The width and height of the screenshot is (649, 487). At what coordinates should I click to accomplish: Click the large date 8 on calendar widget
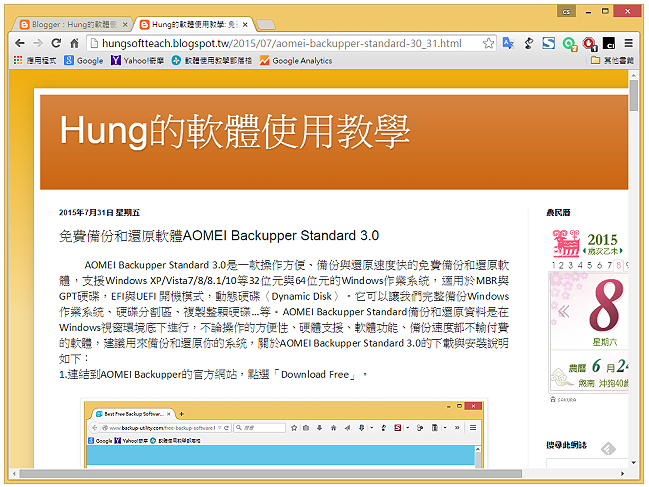(x=605, y=306)
